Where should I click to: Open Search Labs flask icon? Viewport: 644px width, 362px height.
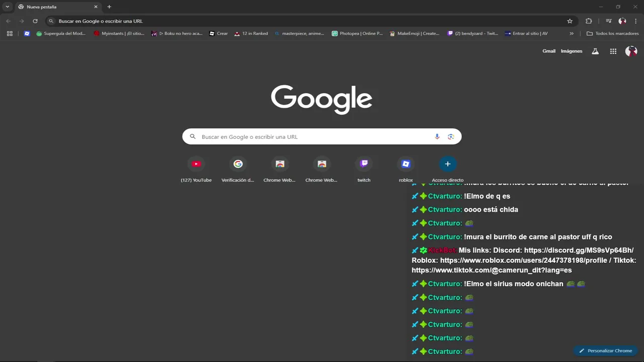595,51
